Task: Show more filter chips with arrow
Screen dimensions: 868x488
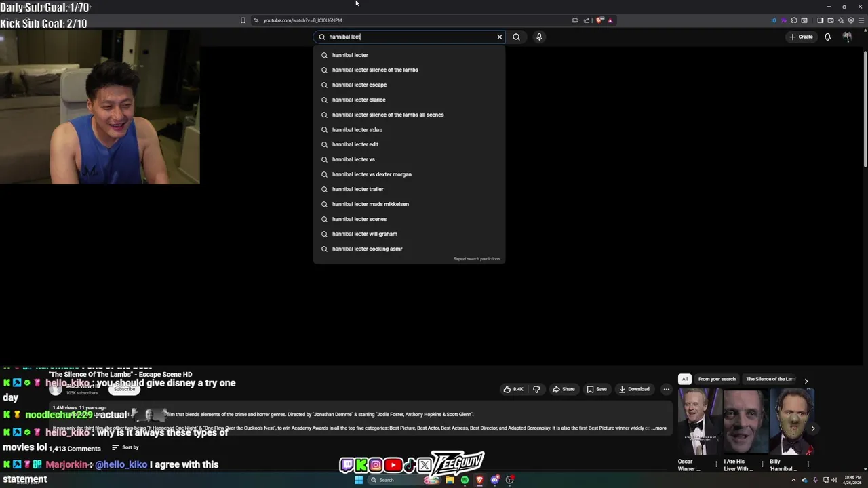Action: click(806, 381)
